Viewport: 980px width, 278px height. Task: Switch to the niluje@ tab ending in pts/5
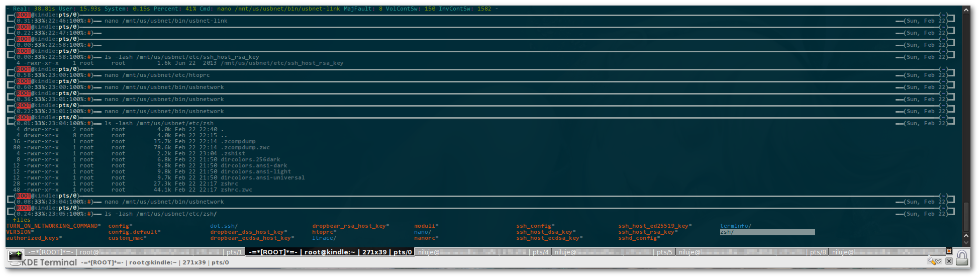pos(614,252)
